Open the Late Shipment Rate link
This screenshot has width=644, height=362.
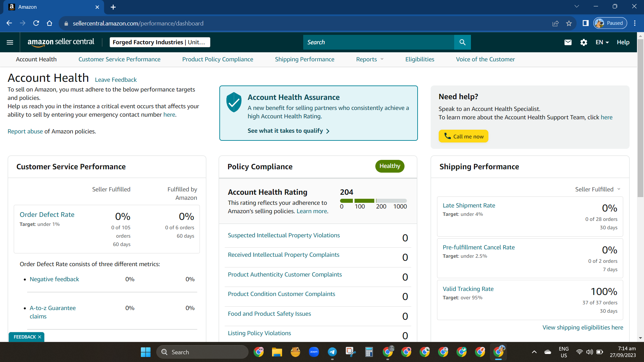[469, 205]
